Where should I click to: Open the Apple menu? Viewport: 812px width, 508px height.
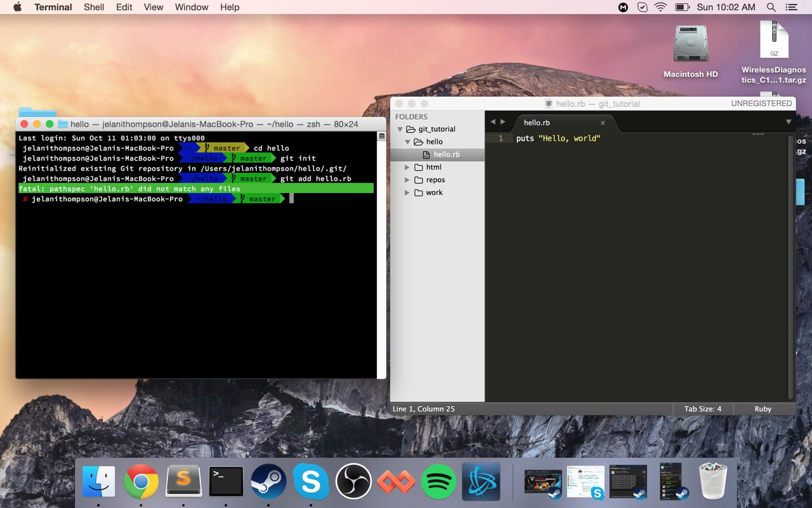17,7
